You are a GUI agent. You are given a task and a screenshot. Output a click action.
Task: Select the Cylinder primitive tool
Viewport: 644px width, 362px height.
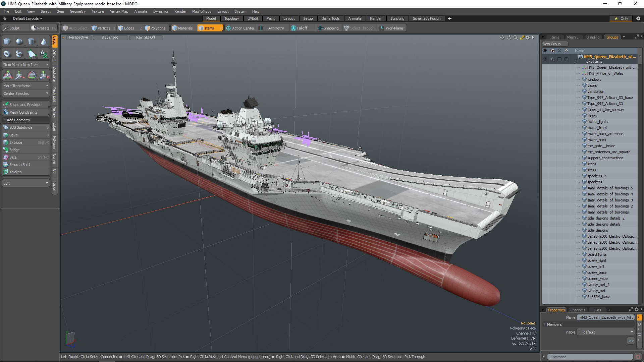pyautogui.click(x=32, y=42)
